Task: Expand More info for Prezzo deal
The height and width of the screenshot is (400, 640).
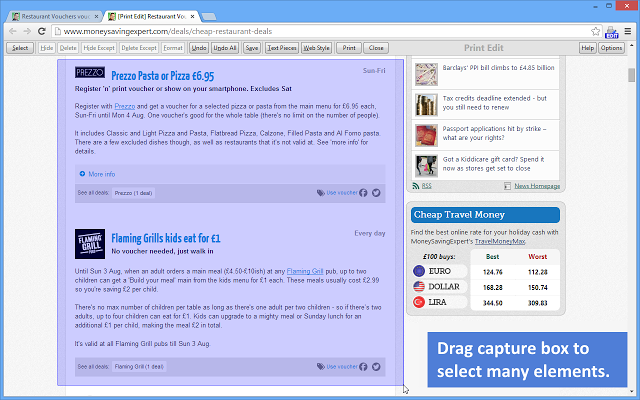Action: point(98,174)
